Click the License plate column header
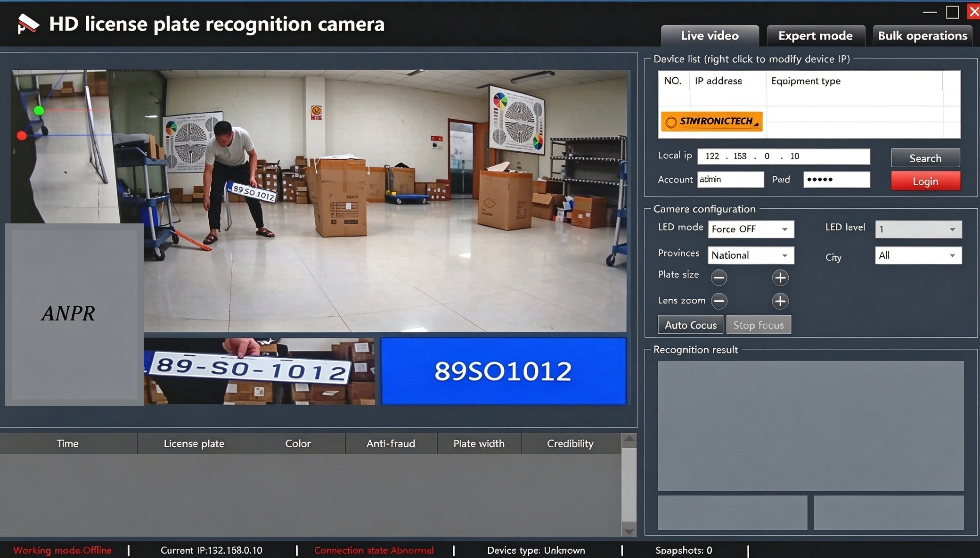 (194, 443)
